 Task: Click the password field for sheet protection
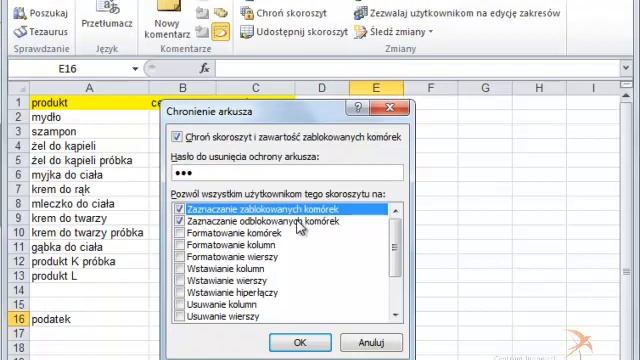(287, 173)
